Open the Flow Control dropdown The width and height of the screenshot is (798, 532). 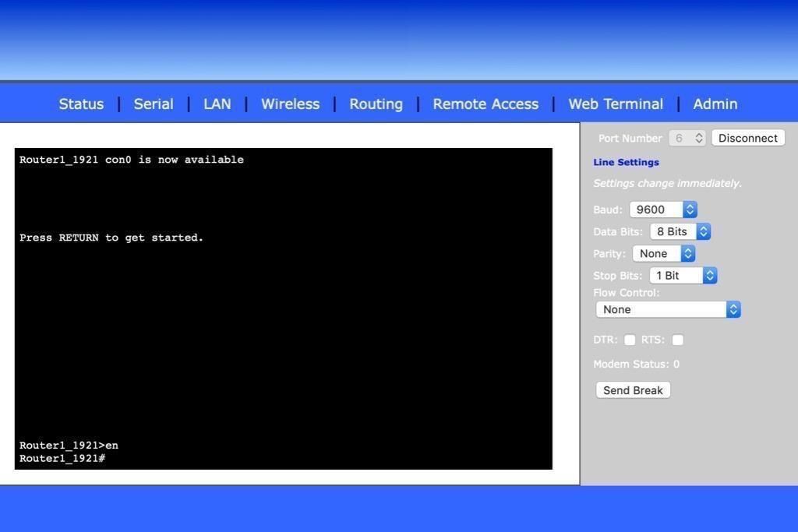click(x=667, y=309)
